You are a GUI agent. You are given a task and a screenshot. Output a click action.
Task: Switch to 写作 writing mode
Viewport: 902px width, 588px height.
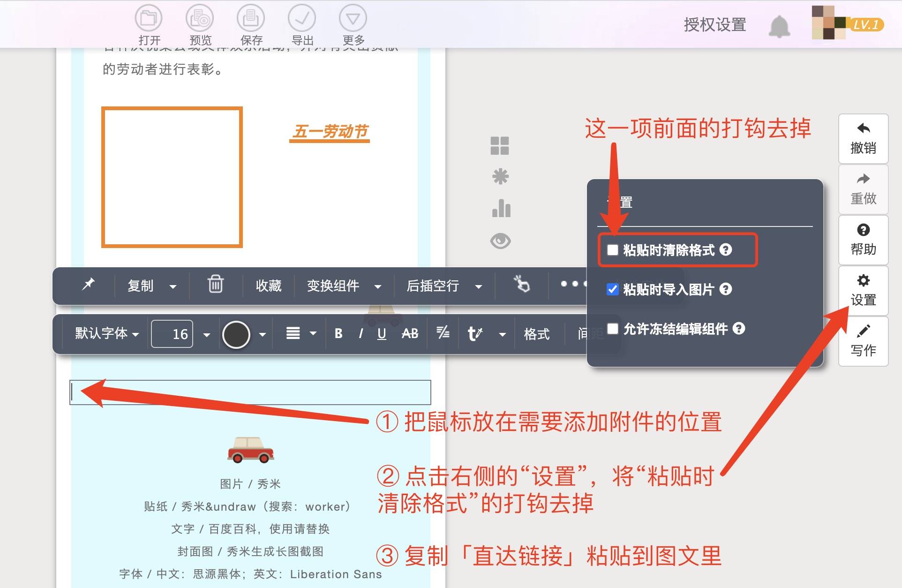pos(863,342)
